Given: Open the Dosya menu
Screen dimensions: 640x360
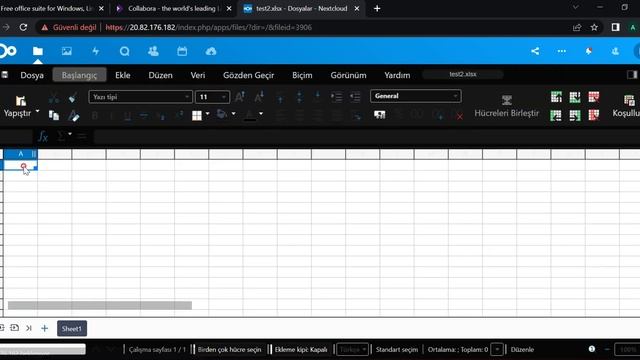Looking at the screenshot, I should (32, 75).
